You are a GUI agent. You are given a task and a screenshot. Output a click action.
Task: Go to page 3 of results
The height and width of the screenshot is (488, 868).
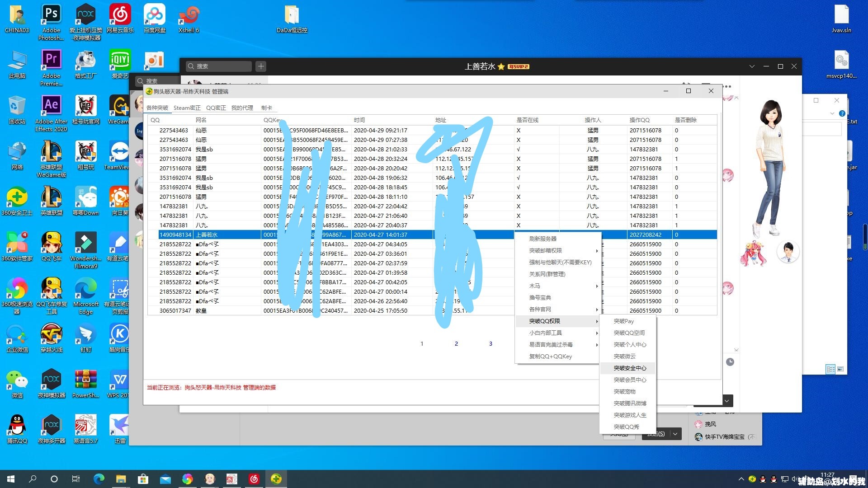[491, 344]
